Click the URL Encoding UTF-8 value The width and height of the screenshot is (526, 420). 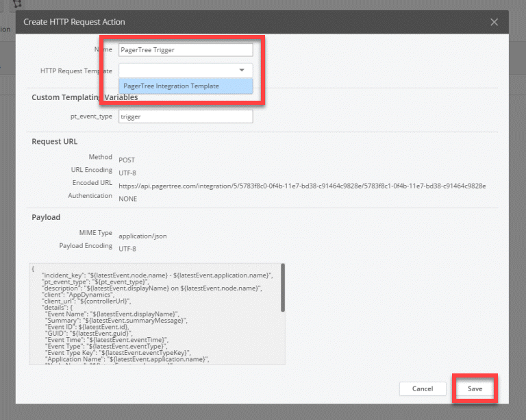(127, 173)
